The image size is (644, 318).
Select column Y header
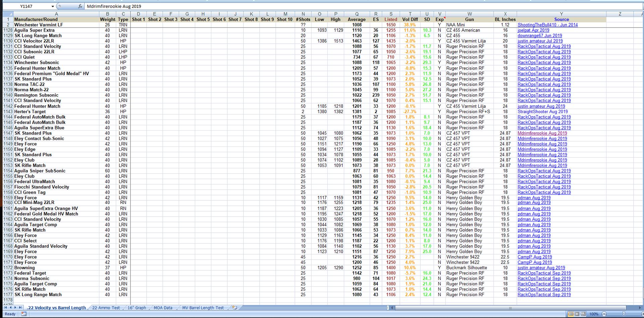click(x=561, y=14)
